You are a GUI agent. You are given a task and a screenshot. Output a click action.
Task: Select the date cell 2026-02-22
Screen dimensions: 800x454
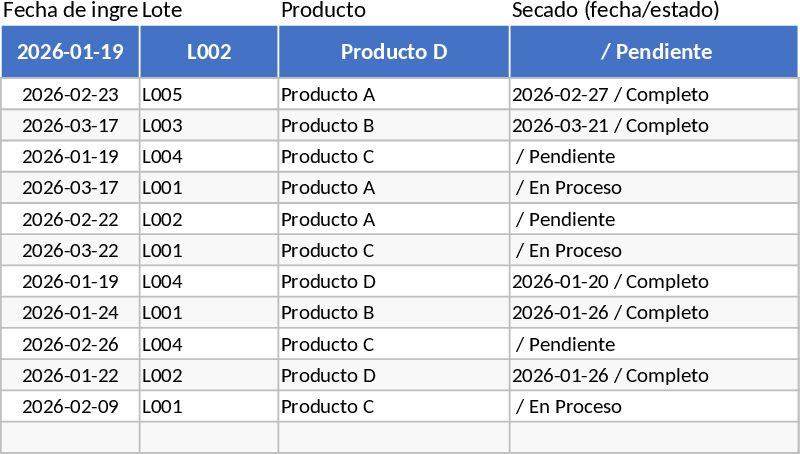click(x=70, y=219)
